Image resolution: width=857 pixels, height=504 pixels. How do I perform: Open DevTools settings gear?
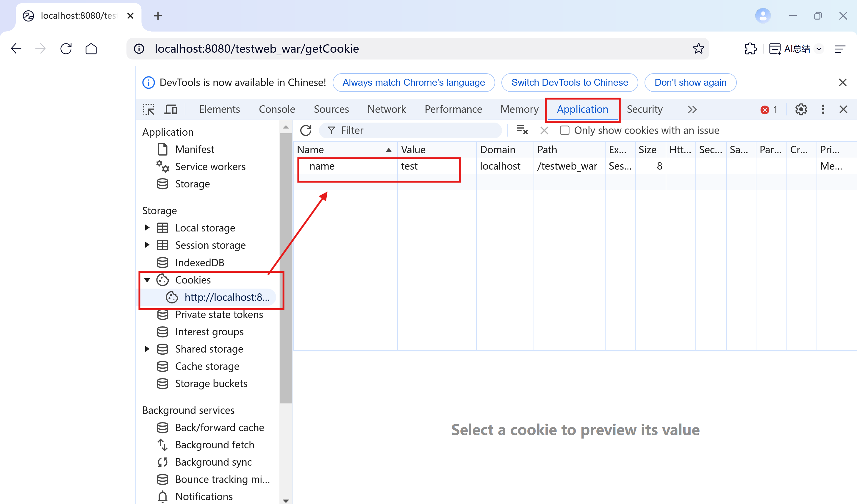tap(801, 109)
